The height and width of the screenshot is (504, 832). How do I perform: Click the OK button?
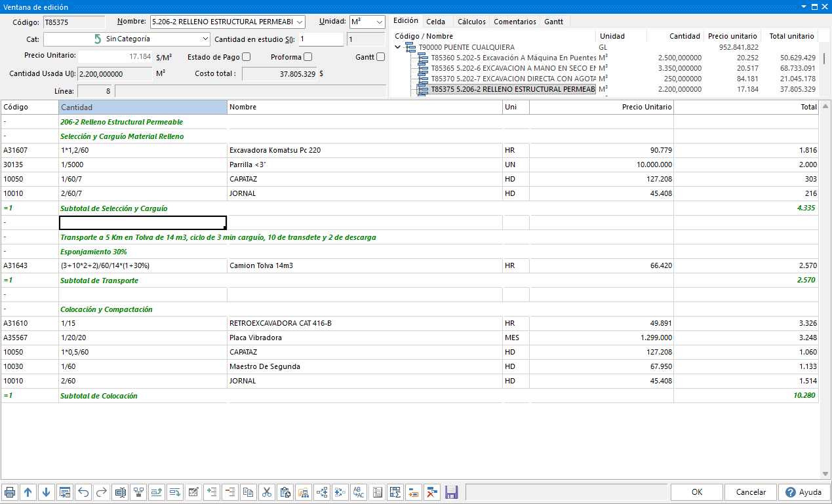click(697, 492)
